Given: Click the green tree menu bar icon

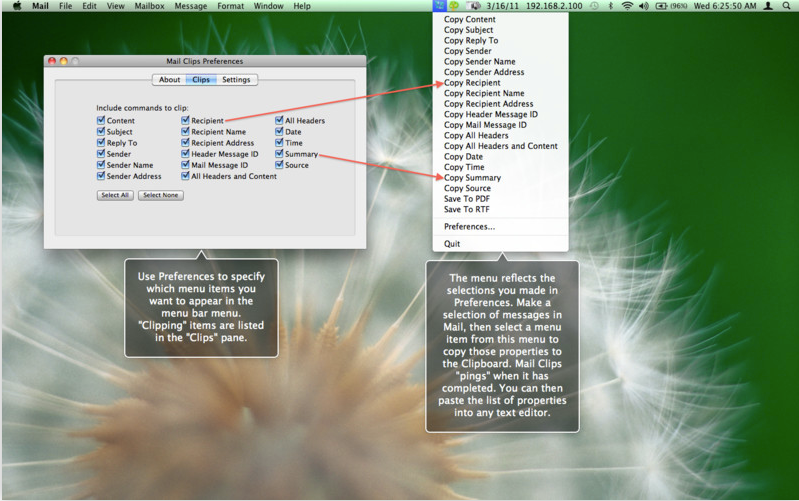Looking at the screenshot, I should [454, 6].
